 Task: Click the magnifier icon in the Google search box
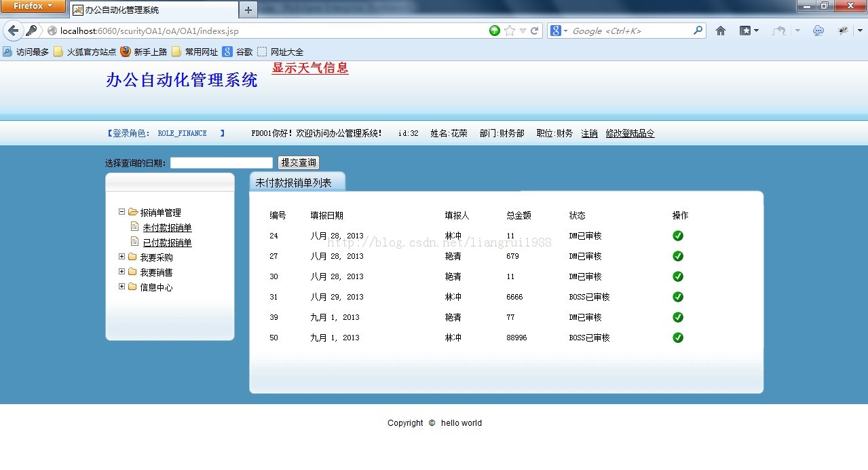click(x=698, y=31)
